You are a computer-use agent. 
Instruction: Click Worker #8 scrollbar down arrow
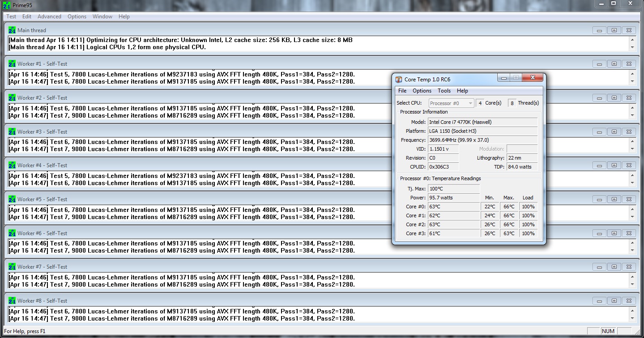[x=632, y=318]
